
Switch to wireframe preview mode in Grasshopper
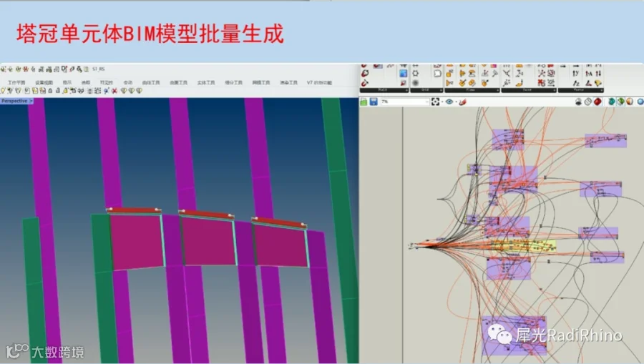[x=588, y=102]
